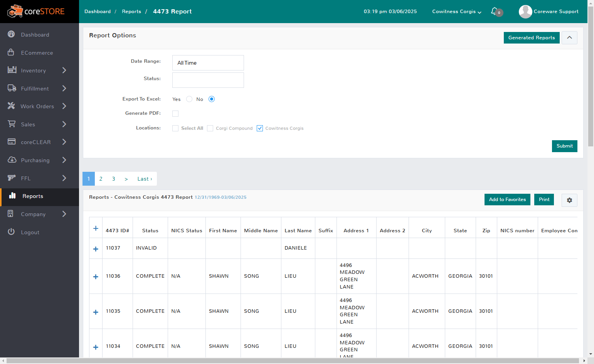Expand the Inventory submenu chevron
594x364 pixels.
coord(64,70)
